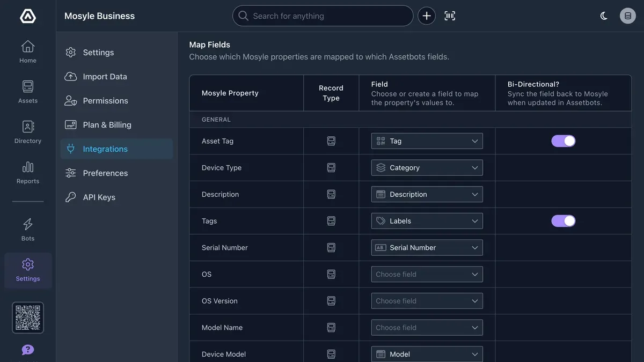Open the account avatar menu
The width and height of the screenshot is (644, 362).
click(628, 16)
